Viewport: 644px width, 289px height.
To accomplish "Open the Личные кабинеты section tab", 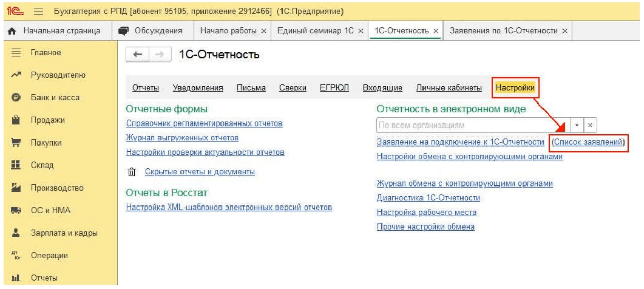I will coord(449,88).
